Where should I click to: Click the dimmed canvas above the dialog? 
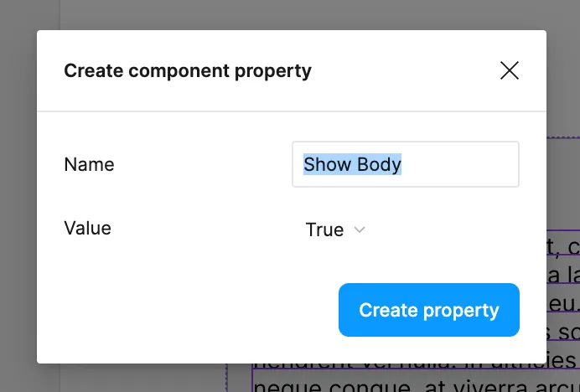coord(293,15)
